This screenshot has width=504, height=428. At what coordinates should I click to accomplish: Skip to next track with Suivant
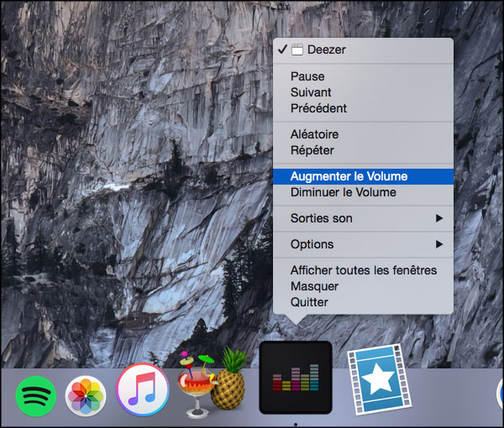coord(311,92)
